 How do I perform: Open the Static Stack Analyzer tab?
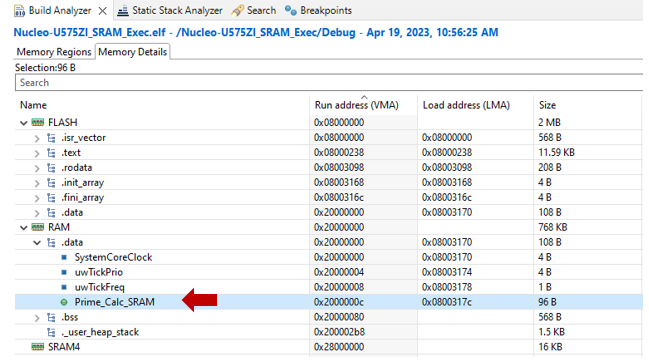pyautogui.click(x=171, y=11)
